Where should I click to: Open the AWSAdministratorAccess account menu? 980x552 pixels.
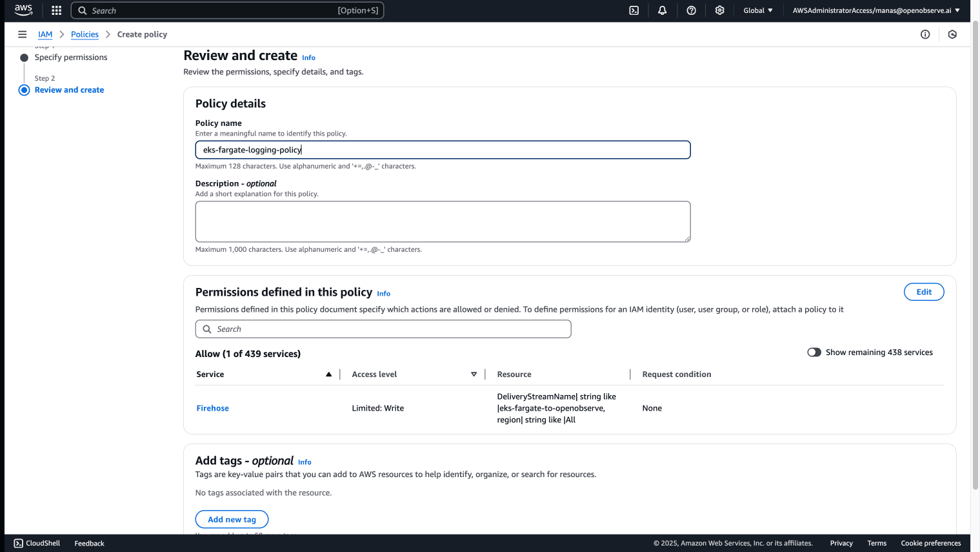click(x=875, y=10)
